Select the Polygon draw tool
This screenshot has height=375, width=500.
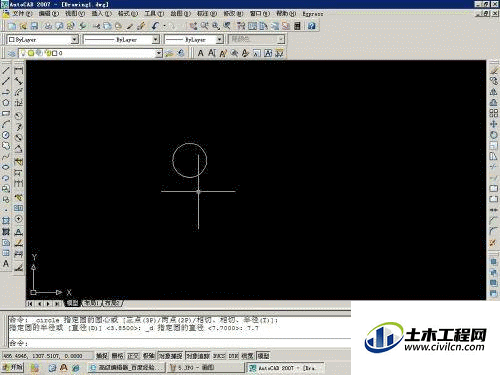pos(6,103)
